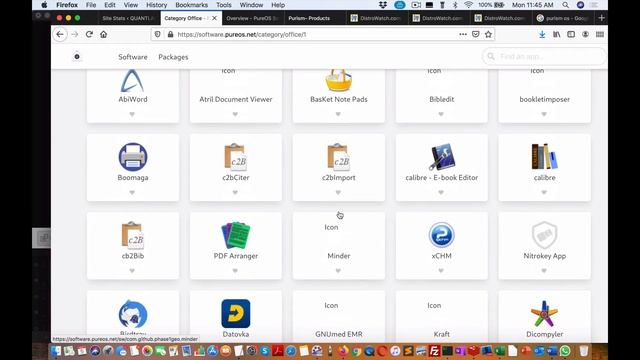Open the AbiWord app icon
640x360 pixels.
132,81
